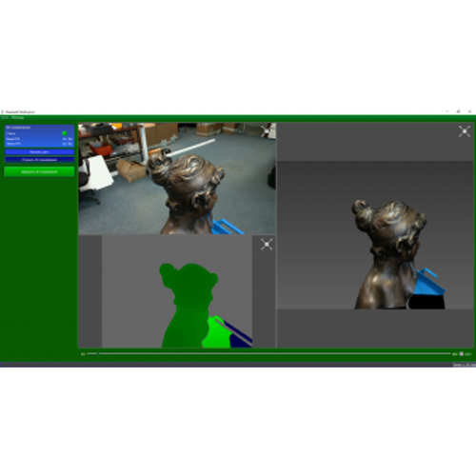Maximize the camera feed panel via its expand icon

[267, 131]
